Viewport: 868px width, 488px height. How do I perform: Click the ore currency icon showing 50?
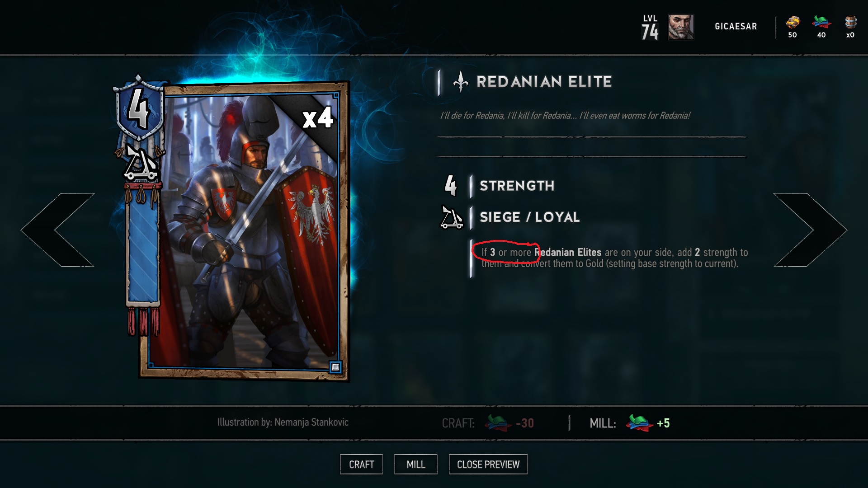pyautogui.click(x=793, y=22)
